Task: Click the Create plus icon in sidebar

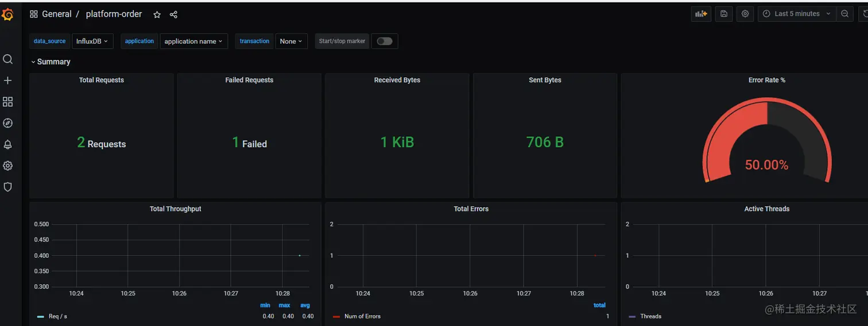Action: pyautogui.click(x=7, y=80)
